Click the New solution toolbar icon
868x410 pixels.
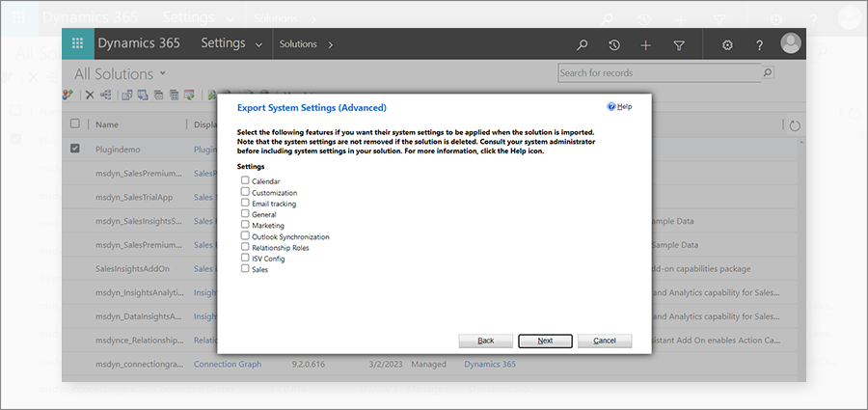tap(68, 95)
